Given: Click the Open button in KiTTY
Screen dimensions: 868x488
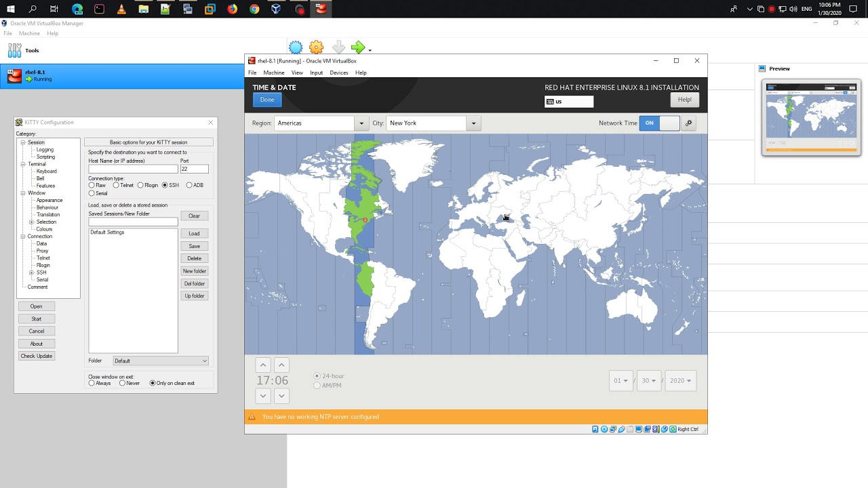Looking at the screenshot, I should pyautogui.click(x=36, y=306).
